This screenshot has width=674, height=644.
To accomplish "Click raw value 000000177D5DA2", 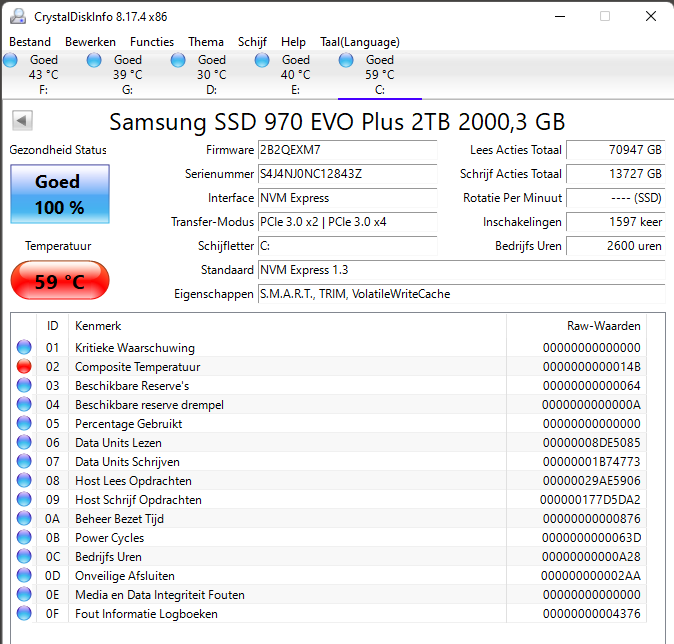I will [590, 500].
